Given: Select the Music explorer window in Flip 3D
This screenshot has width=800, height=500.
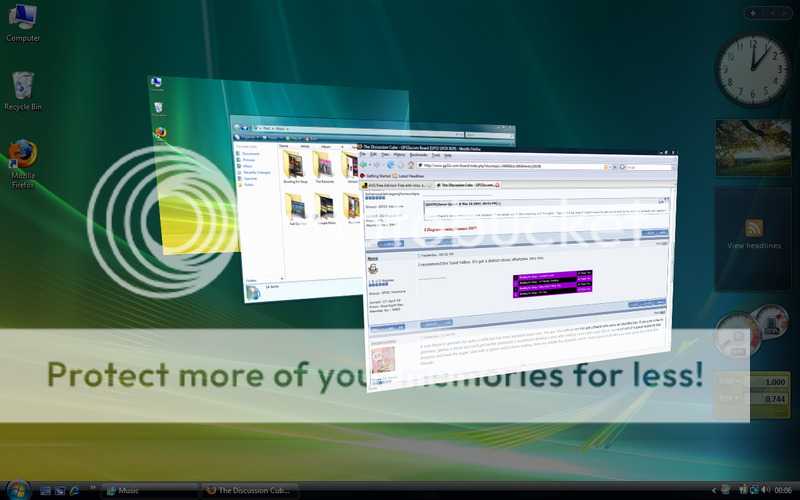Looking at the screenshot, I should (x=290, y=210).
